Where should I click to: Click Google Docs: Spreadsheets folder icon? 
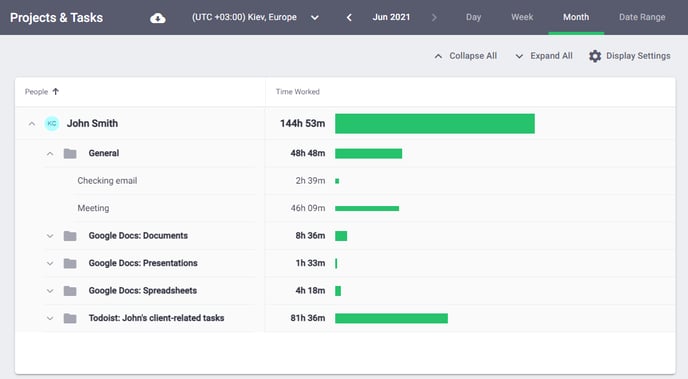click(x=70, y=291)
